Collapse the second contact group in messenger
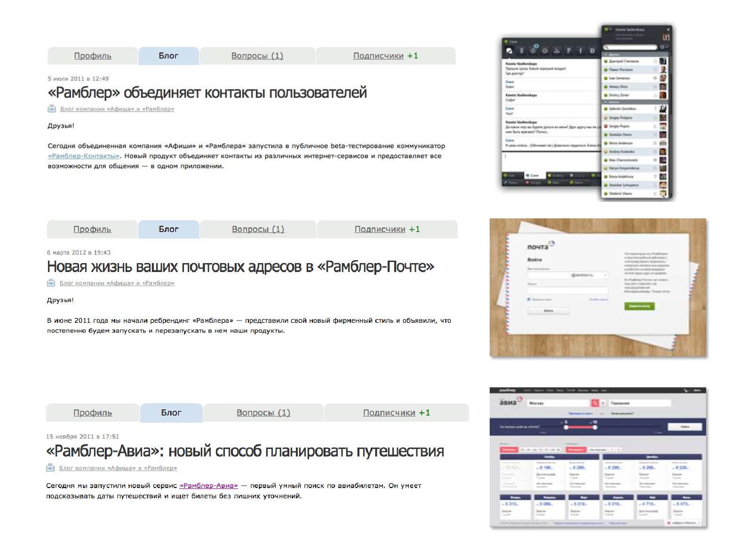 (x=606, y=102)
